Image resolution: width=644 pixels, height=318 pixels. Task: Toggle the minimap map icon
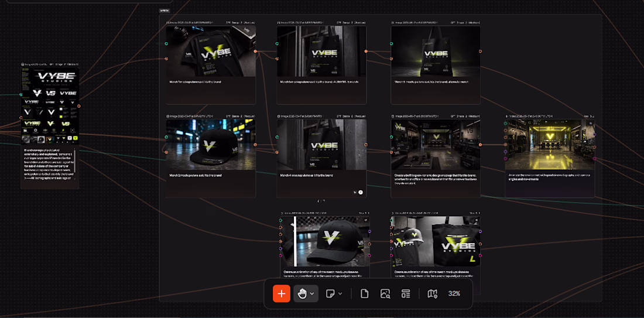point(432,293)
